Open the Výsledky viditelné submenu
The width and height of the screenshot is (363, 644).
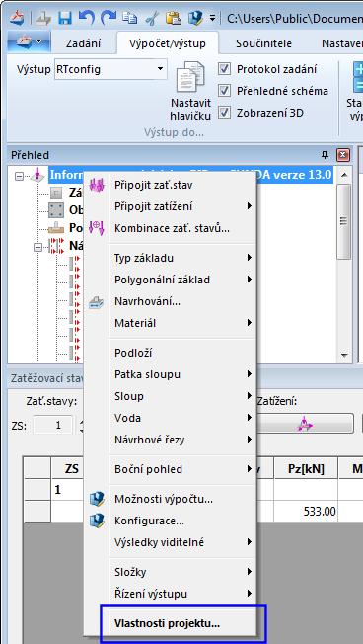(171, 542)
